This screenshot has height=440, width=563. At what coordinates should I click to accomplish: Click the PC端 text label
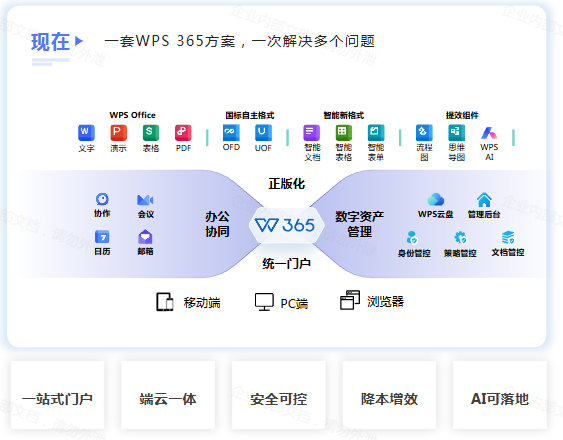[294, 304]
